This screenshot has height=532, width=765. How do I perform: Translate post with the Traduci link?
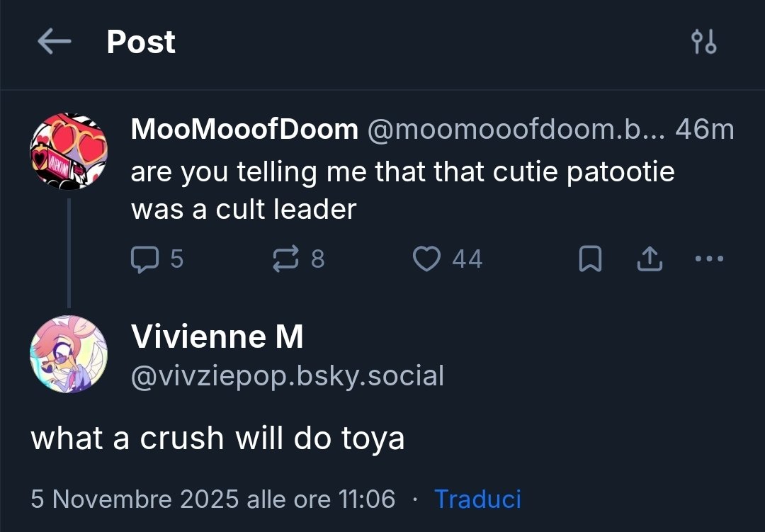477,499
